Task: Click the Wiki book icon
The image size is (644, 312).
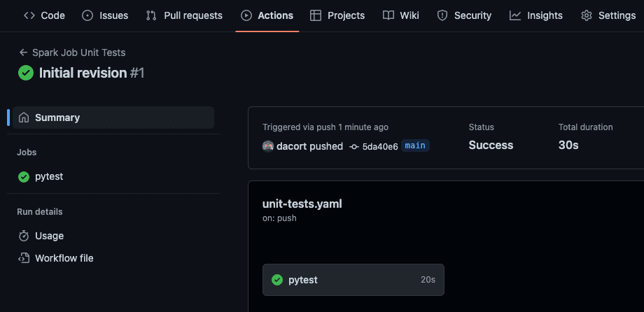Action: (x=388, y=15)
